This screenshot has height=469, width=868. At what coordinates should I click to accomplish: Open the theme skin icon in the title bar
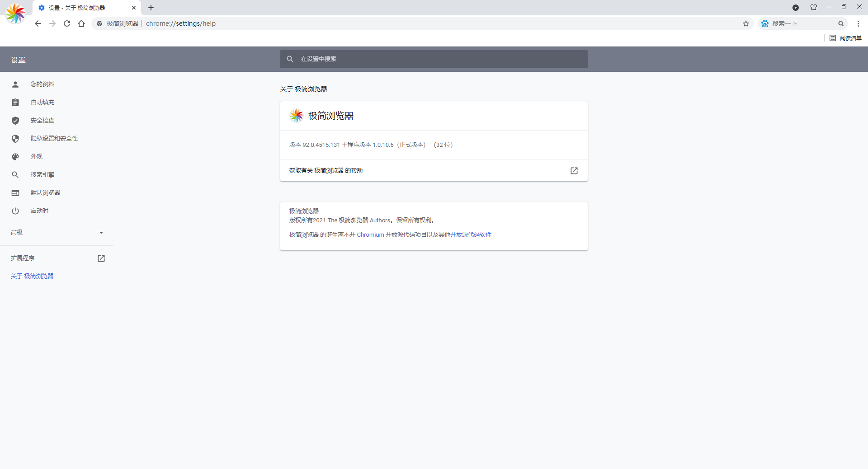click(x=813, y=7)
